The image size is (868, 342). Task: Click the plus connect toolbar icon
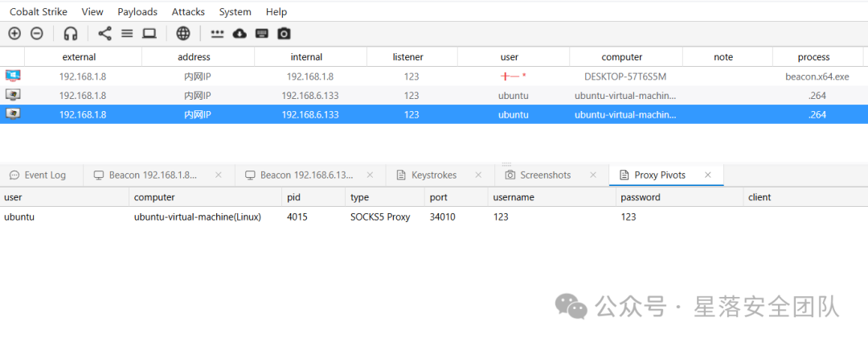14,34
